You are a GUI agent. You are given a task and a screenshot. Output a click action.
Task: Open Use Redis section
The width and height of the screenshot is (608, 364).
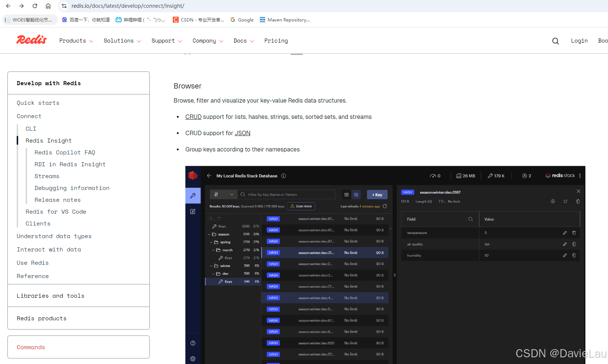(33, 263)
